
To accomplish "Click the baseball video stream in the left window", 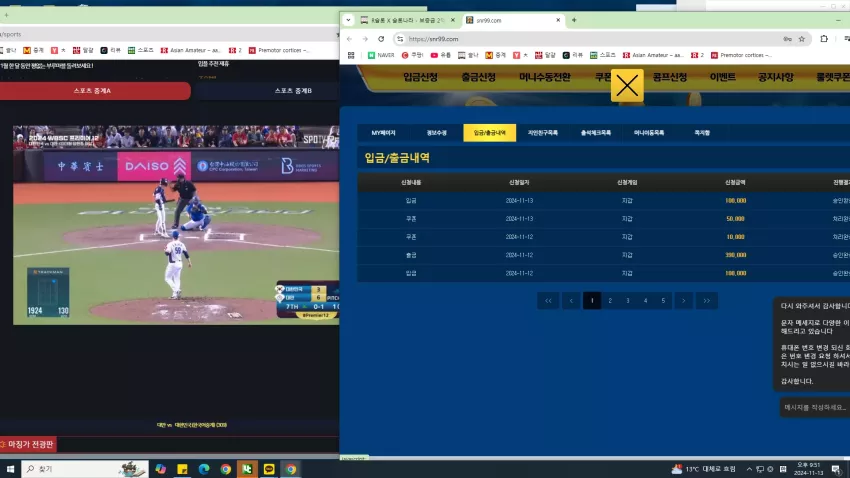I will click(x=176, y=225).
